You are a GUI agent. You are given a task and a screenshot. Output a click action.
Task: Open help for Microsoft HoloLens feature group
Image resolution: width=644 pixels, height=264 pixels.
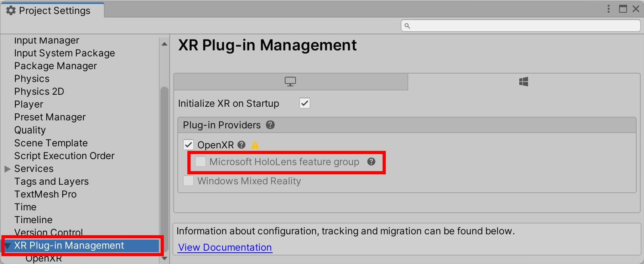coord(371,162)
